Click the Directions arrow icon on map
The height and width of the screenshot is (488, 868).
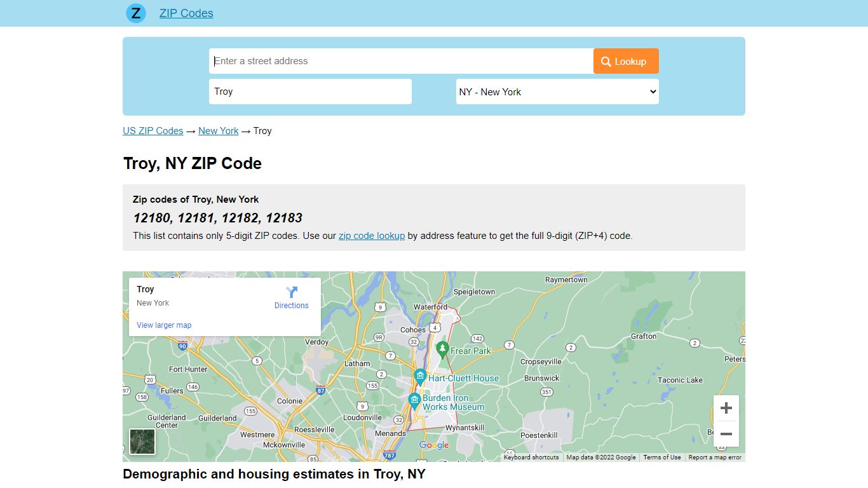tap(292, 292)
